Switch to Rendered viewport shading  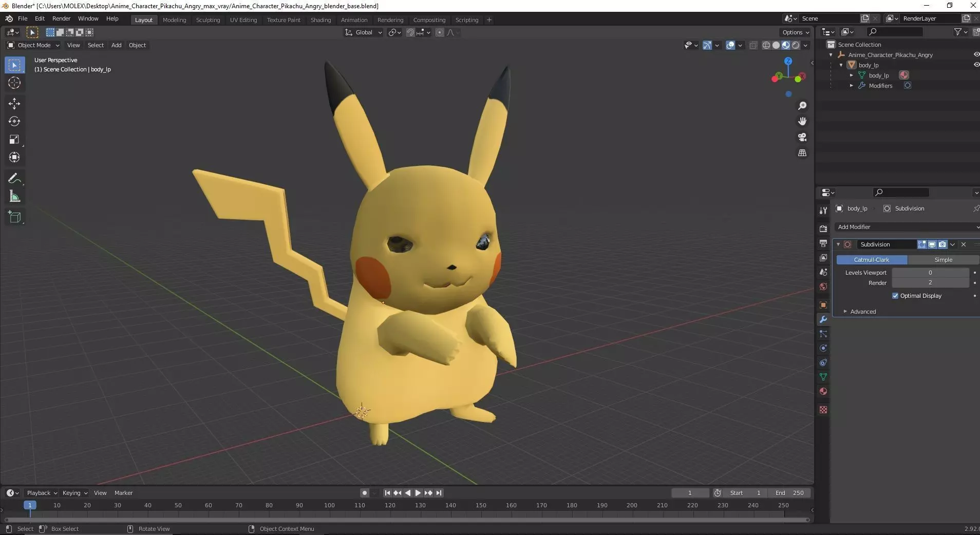(x=796, y=45)
